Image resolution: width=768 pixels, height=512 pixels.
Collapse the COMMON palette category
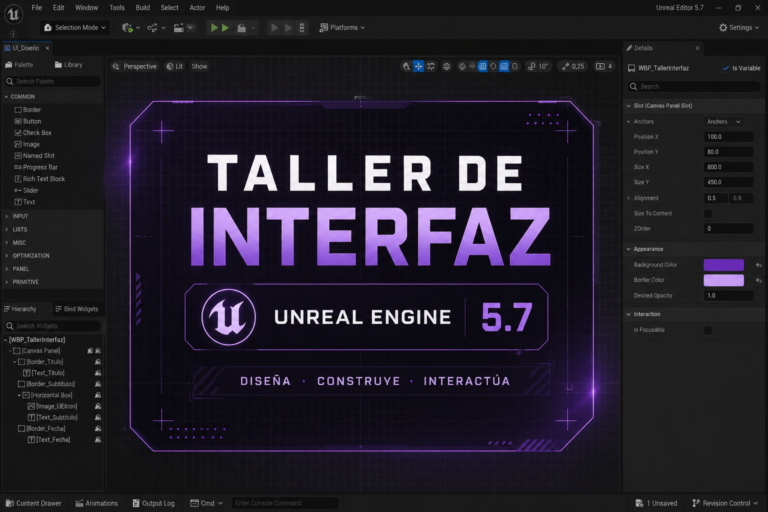6,97
